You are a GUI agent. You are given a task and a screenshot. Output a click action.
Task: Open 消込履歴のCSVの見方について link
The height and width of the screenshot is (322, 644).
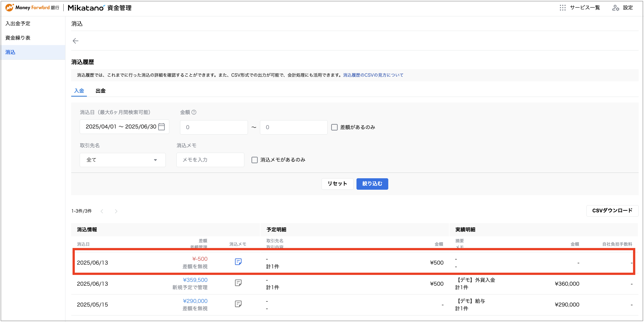[373, 75]
